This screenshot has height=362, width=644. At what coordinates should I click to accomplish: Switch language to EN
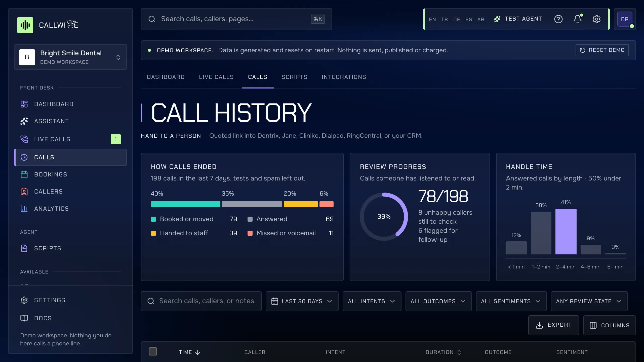(x=432, y=19)
